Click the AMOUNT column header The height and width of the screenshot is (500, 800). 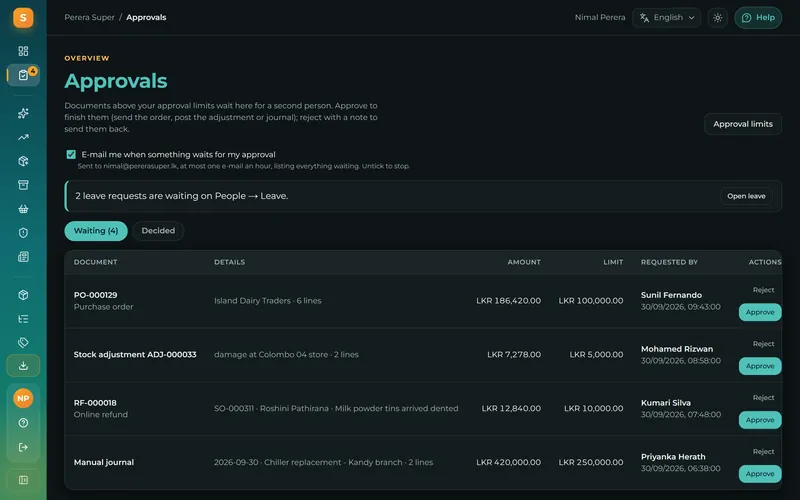[524, 262]
